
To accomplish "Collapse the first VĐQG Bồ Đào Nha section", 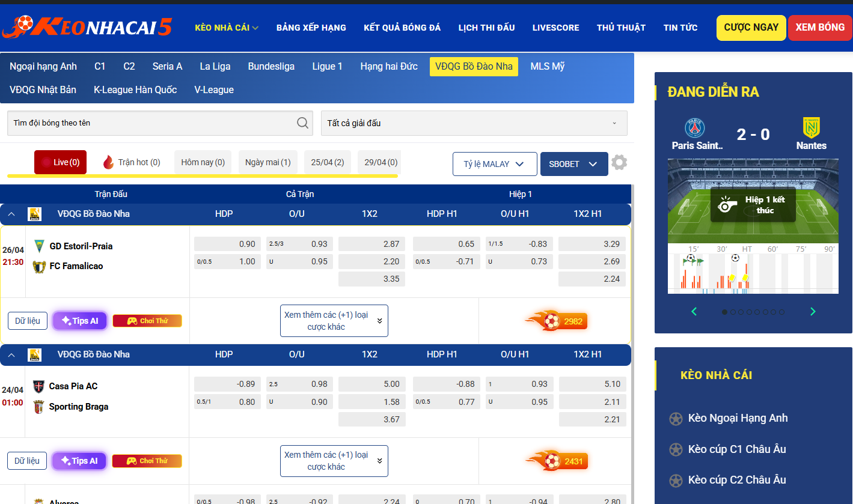I will pos(11,214).
